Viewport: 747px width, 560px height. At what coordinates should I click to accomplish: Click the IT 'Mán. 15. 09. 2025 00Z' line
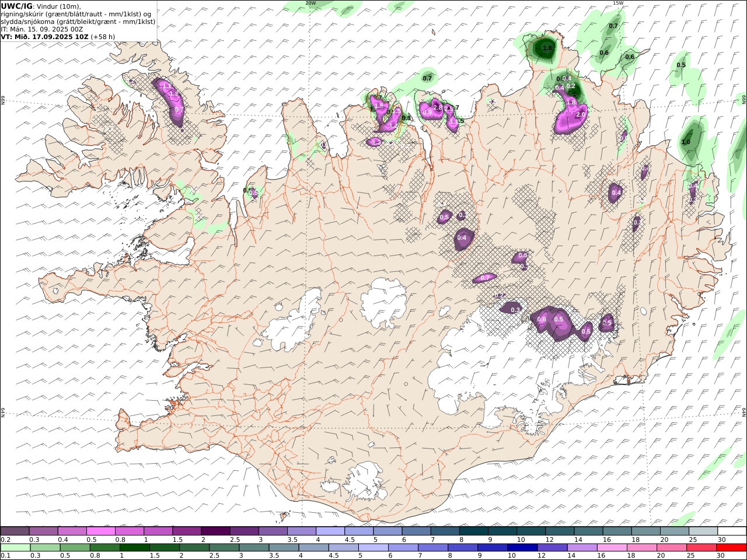(x=42, y=29)
